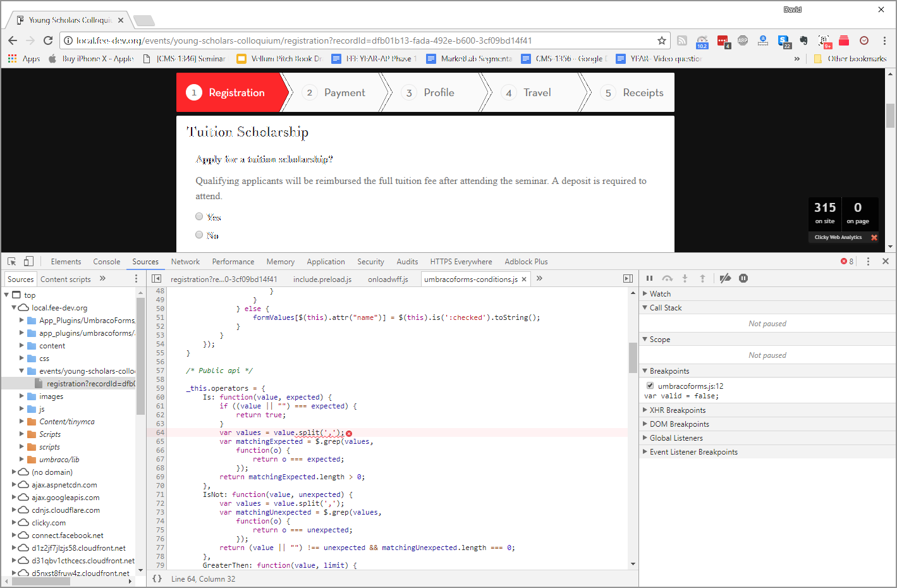The image size is (897, 588).
Task: Show more navigator tabs chevron
Action: pyautogui.click(x=102, y=279)
